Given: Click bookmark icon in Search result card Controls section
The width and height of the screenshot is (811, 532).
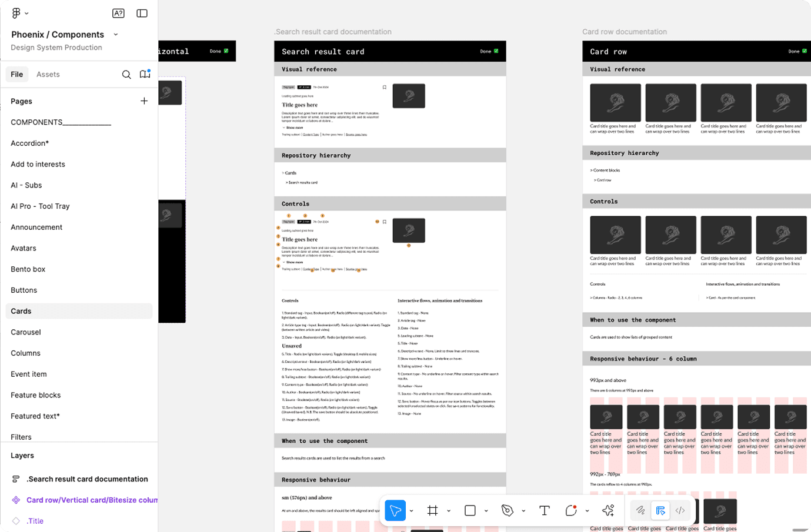Looking at the screenshot, I should tap(385, 222).
